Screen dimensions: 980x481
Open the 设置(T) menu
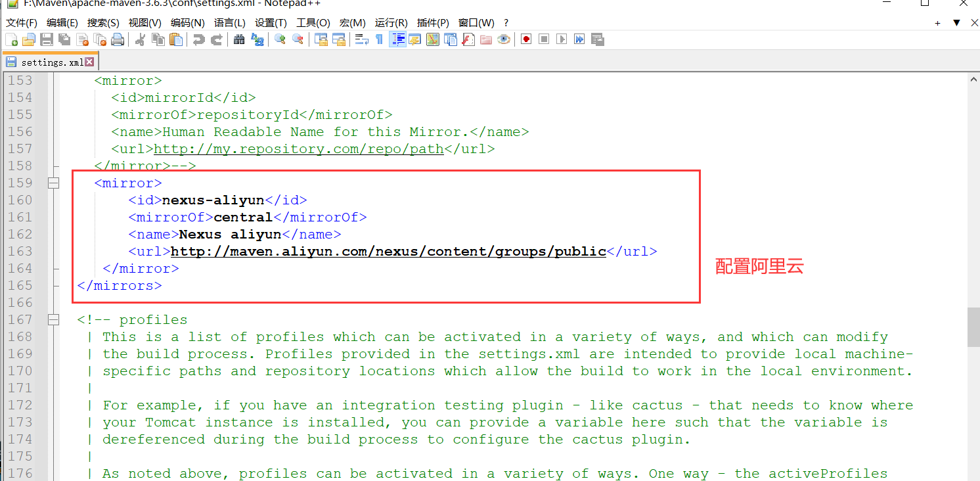click(x=271, y=23)
